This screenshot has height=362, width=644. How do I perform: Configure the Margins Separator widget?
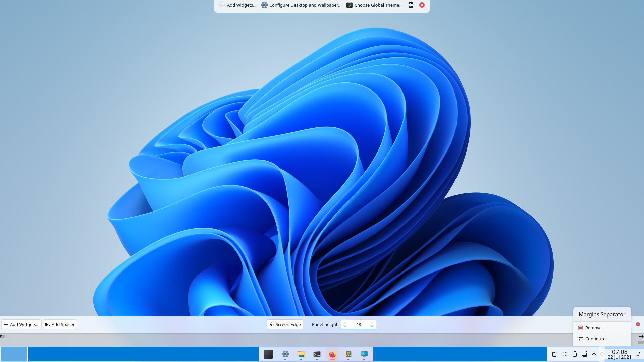602,339
